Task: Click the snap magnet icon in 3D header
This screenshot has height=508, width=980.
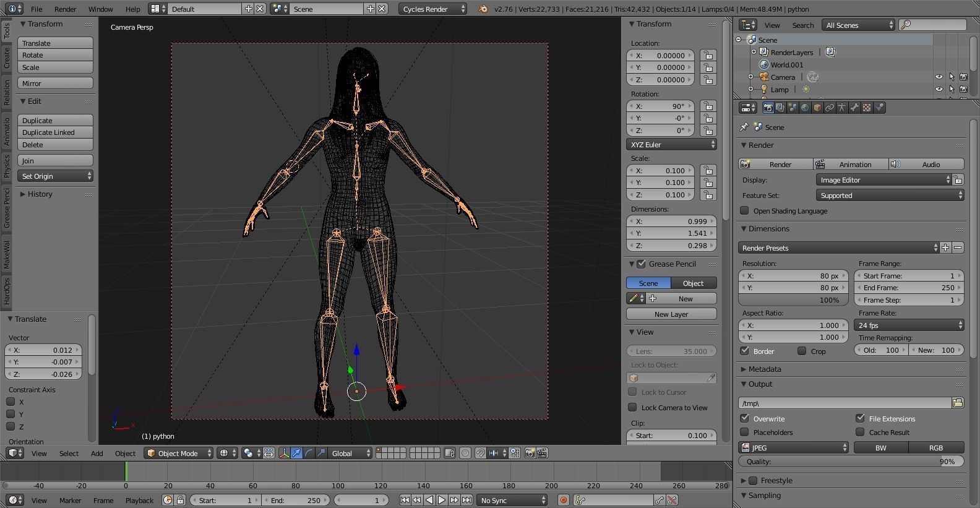Action: pyautogui.click(x=480, y=454)
